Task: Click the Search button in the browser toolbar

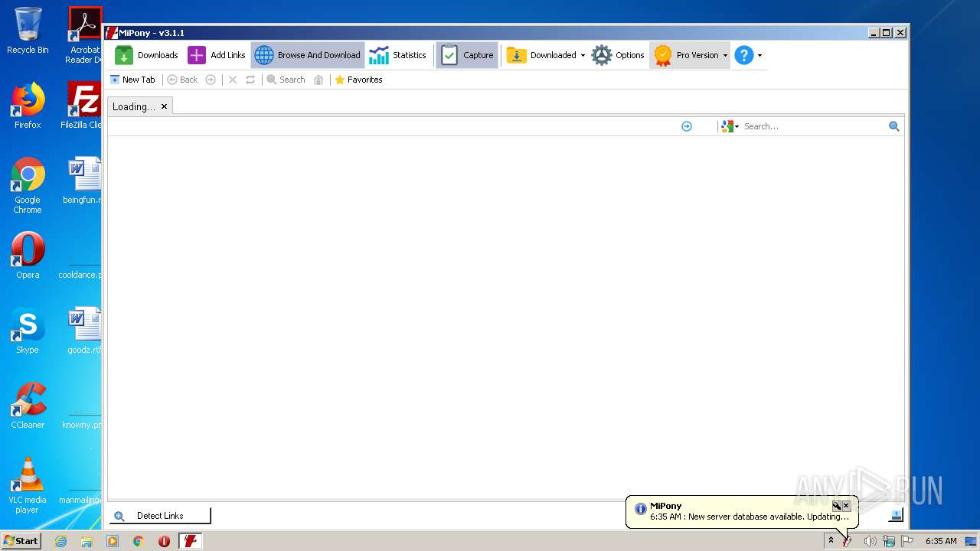Action: pyautogui.click(x=286, y=80)
